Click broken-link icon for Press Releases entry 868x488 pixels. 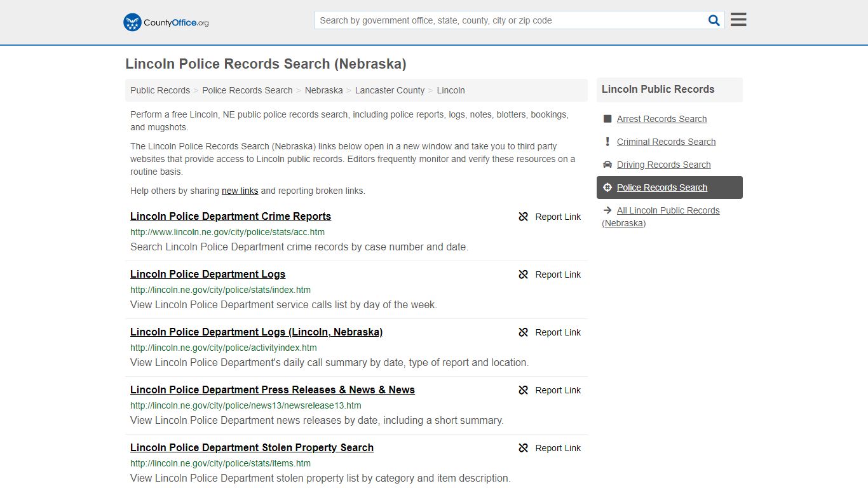click(x=524, y=390)
